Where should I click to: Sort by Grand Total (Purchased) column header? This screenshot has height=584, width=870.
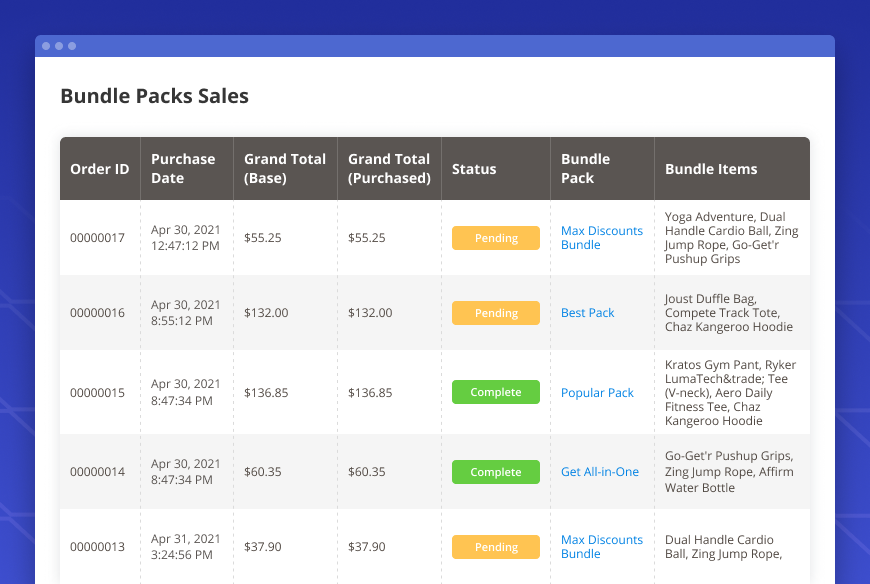coord(389,169)
